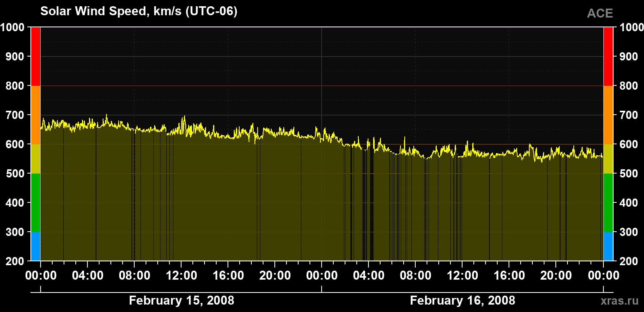Click the 600 value on the left axis
The width and height of the screenshot is (644, 312).
(15, 144)
